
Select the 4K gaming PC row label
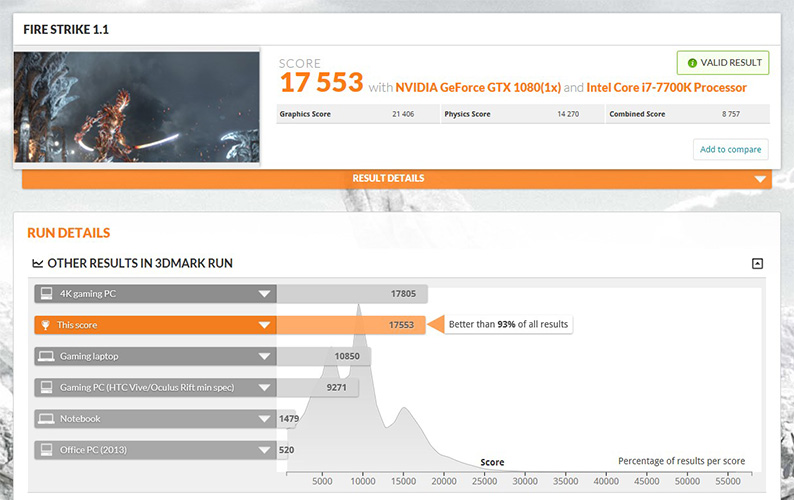88,294
